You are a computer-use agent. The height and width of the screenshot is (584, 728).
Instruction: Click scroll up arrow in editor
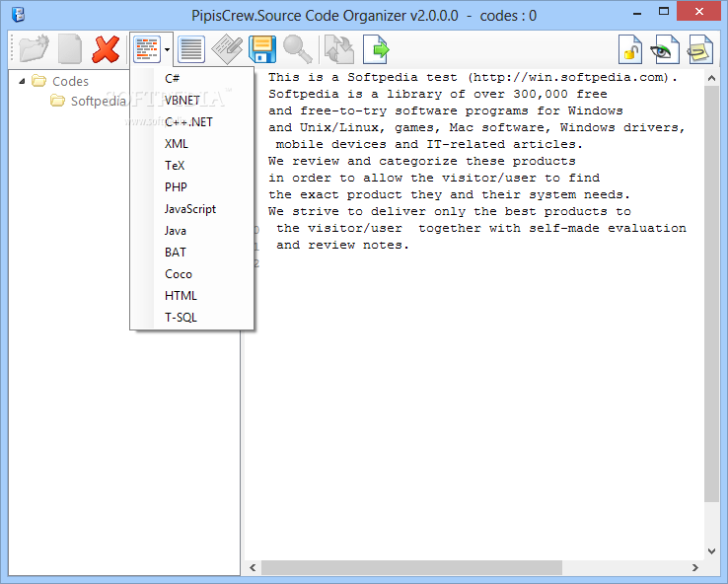(711, 79)
